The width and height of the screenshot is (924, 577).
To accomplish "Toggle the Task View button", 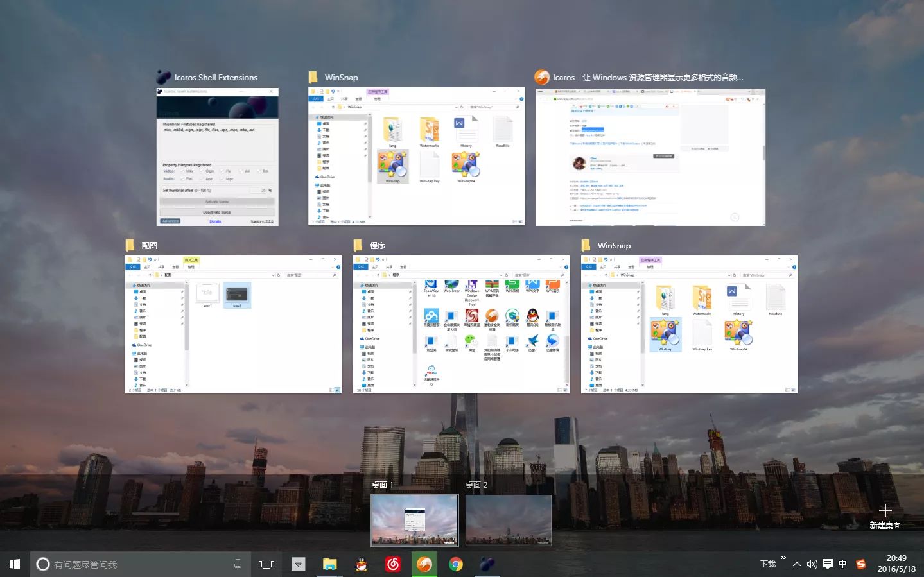I will click(x=266, y=564).
